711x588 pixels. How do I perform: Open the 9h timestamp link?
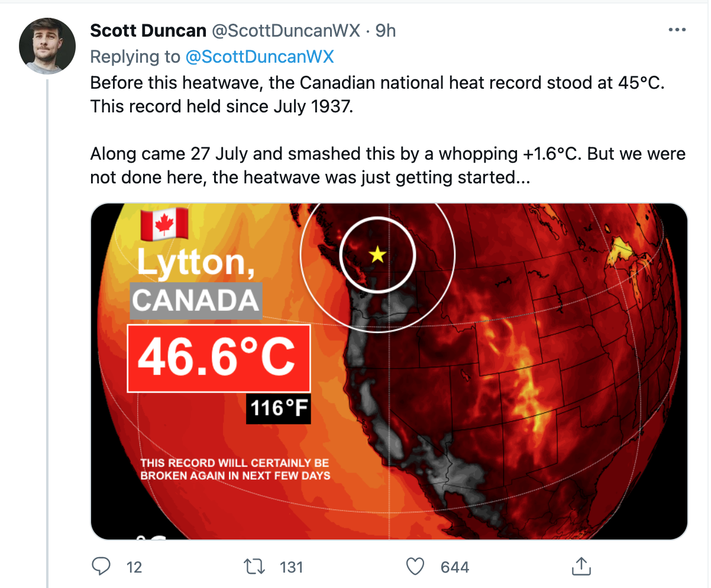point(386,31)
